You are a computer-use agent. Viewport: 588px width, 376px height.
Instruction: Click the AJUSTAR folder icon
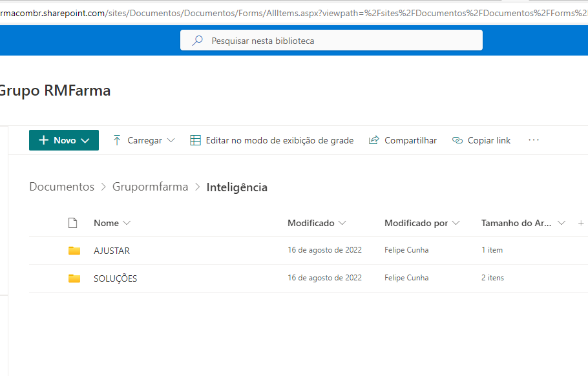coord(74,251)
